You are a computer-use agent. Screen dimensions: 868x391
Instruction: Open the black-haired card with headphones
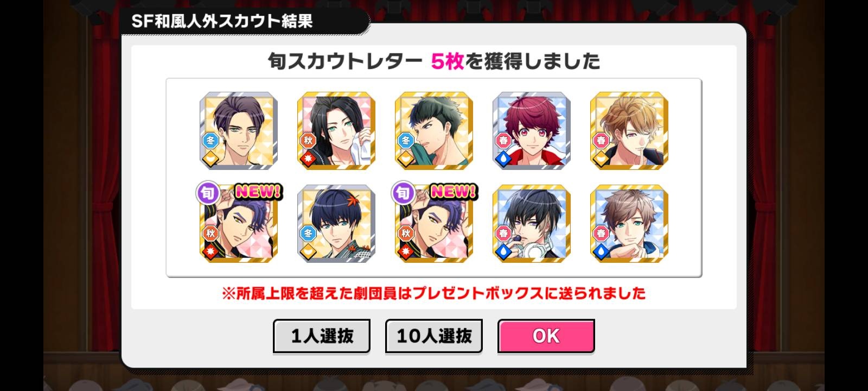click(x=532, y=224)
